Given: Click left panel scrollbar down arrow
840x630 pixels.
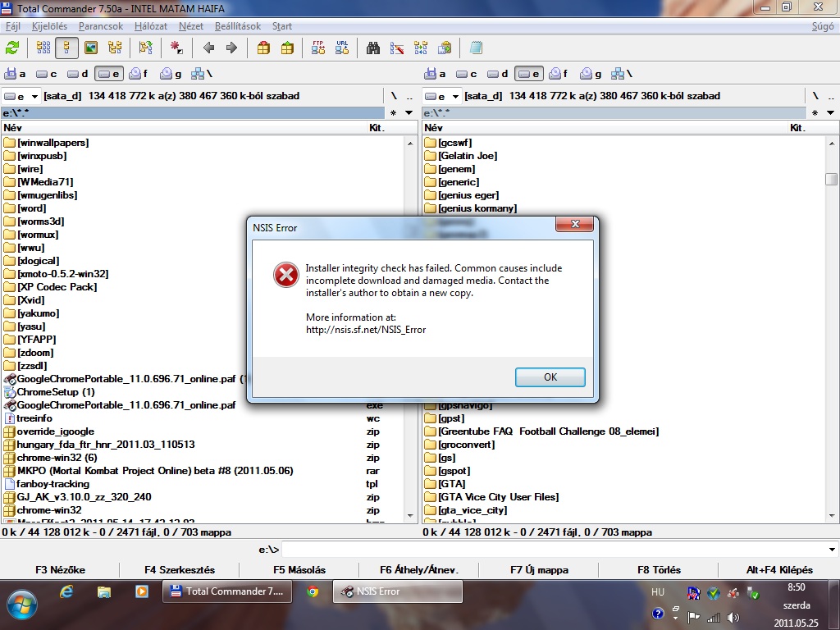Looking at the screenshot, I should [410, 516].
